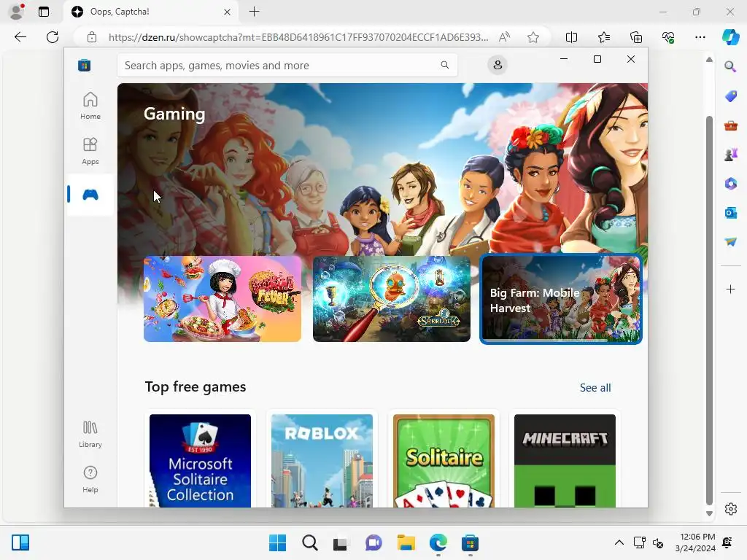Click the Microsoft Store logo icon

click(x=85, y=65)
